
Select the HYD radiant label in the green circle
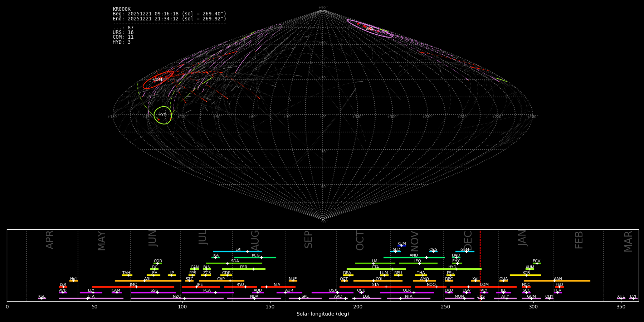[x=162, y=115]
